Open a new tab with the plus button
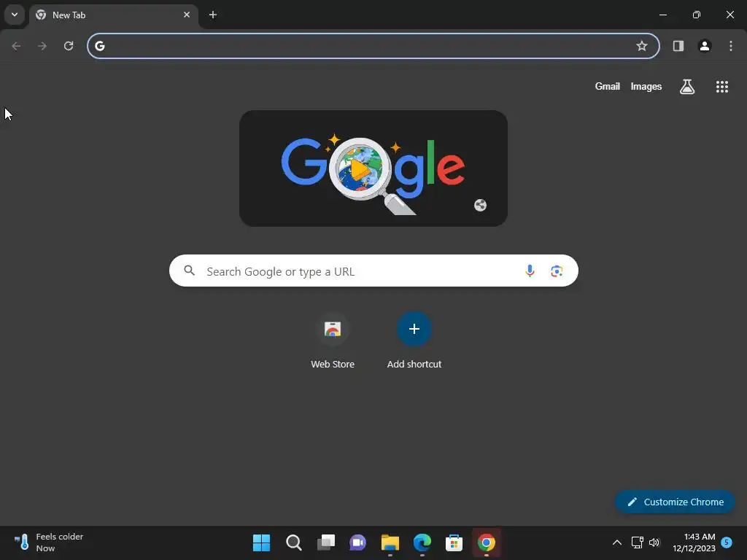747x560 pixels. pyautogui.click(x=213, y=15)
